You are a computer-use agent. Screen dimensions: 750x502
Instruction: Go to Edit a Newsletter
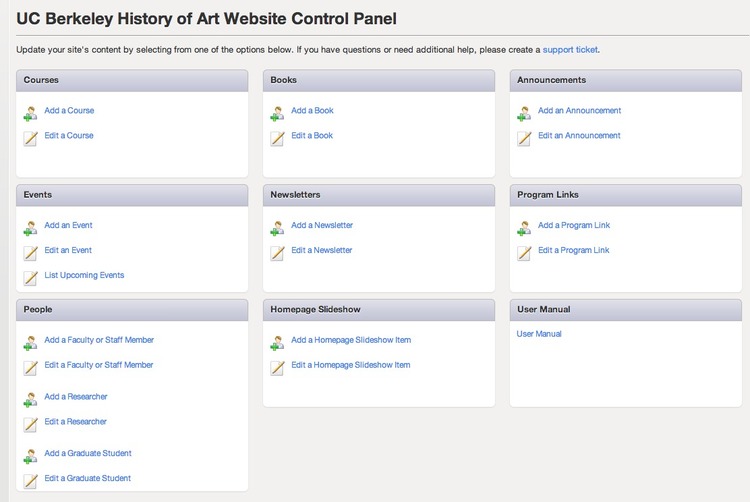[x=321, y=250]
